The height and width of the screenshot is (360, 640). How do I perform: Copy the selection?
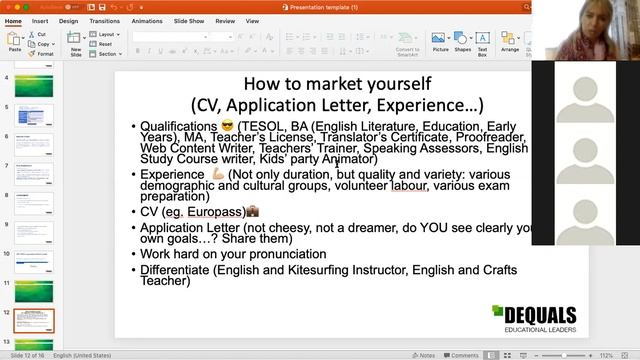point(39,44)
